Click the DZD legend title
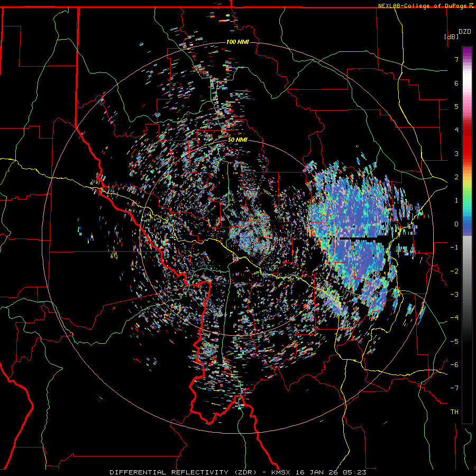This screenshot has height=476, width=476. tap(464, 32)
